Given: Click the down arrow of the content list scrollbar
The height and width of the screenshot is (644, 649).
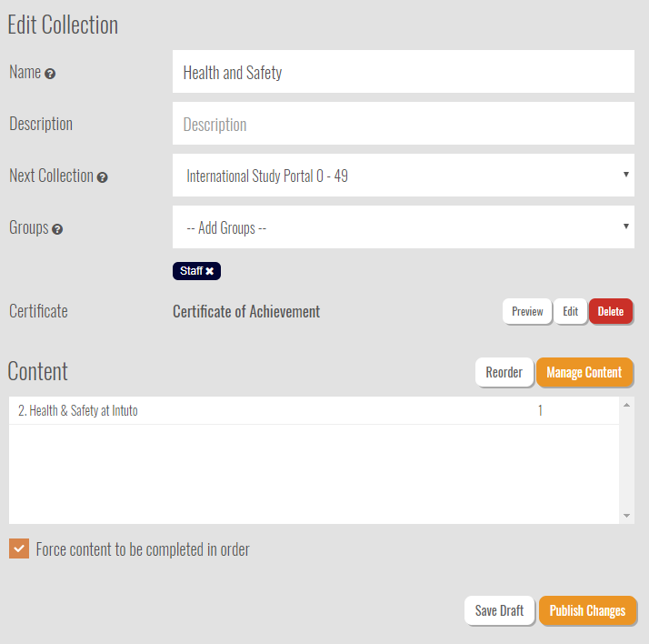Looking at the screenshot, I should click(626, 516).
